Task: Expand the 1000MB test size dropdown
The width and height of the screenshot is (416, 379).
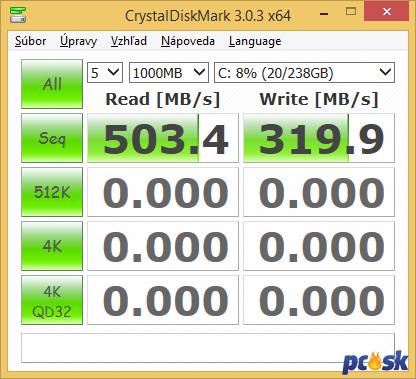Action: click(x=169, y=72)
